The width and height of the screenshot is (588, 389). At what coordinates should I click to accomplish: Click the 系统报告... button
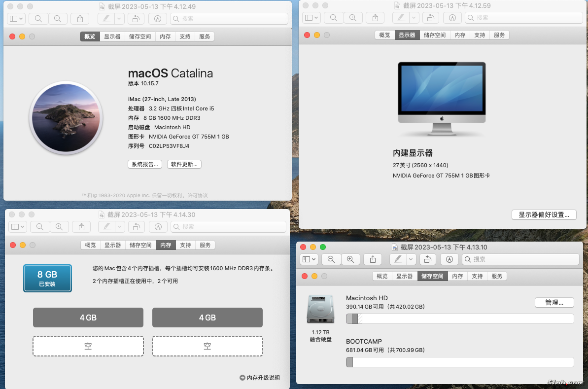145,164
